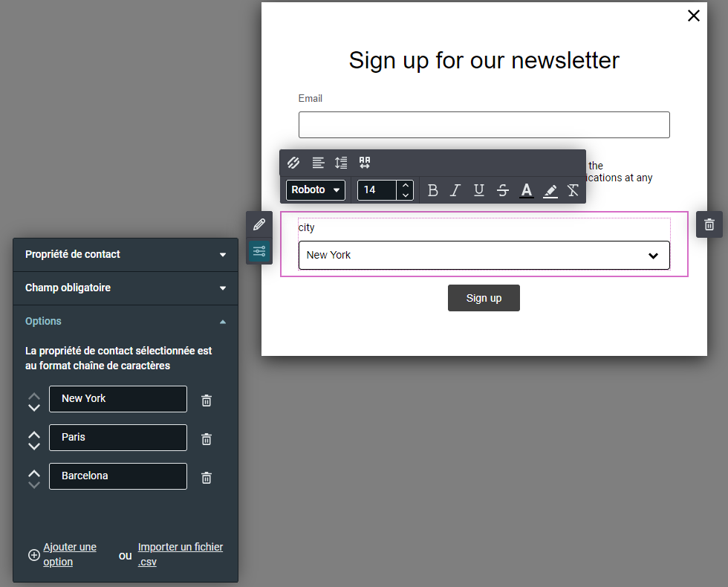728x587 pixels.
Task: Click the plus icon next to Ajouter une option
Action: [34, 555]
